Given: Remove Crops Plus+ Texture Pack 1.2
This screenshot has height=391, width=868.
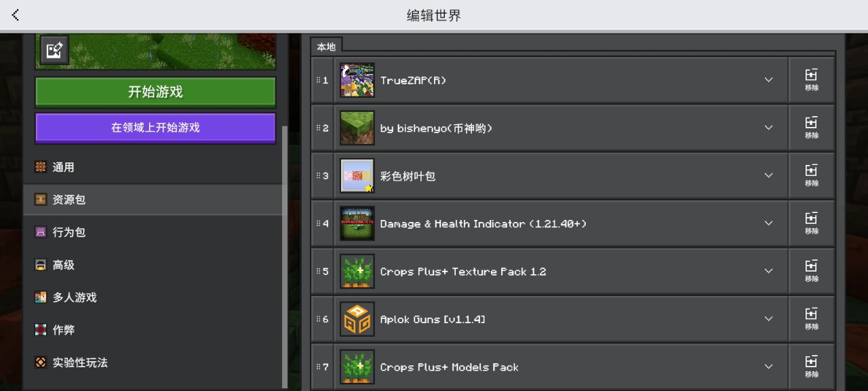Looking at the screenshot, I should (812, 271).
